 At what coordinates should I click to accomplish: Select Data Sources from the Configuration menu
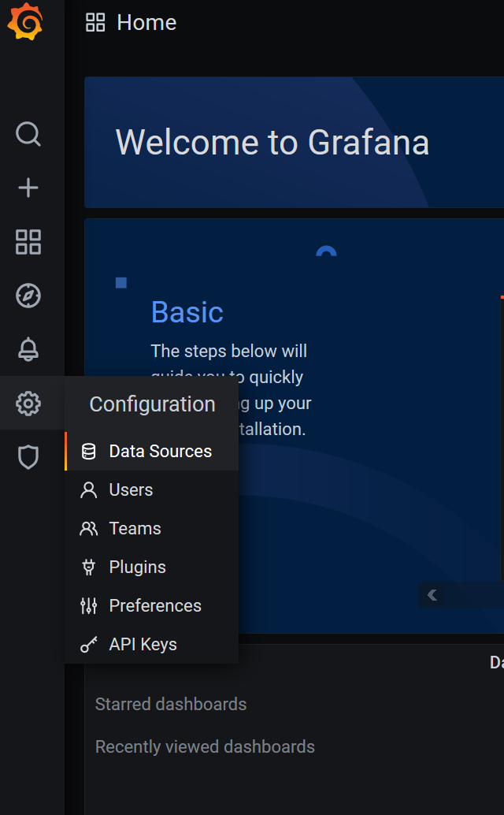pos(151,451)
